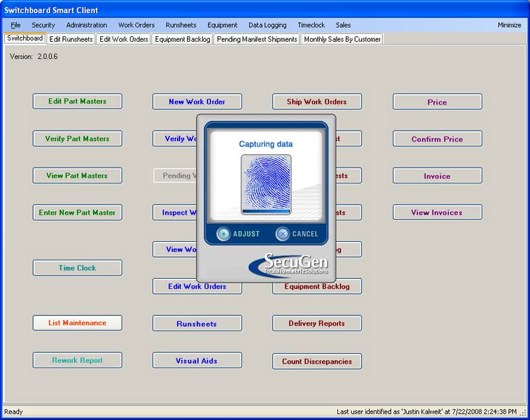
Task: Click the status bar resize grip
Action: tap(523, 413)
